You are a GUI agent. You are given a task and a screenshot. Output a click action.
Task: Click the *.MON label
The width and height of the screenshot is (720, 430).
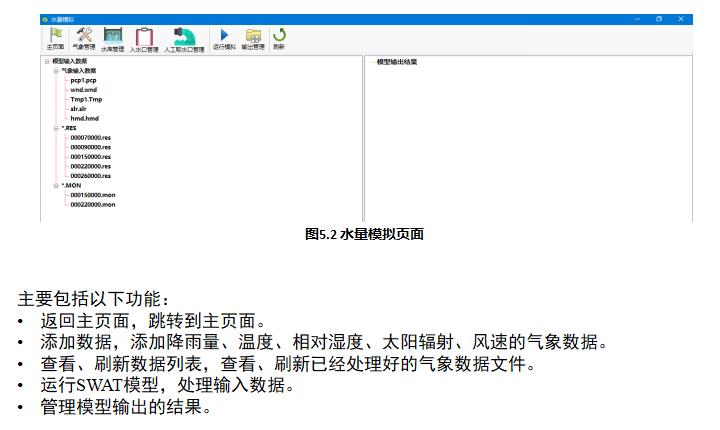click(71, 186)
